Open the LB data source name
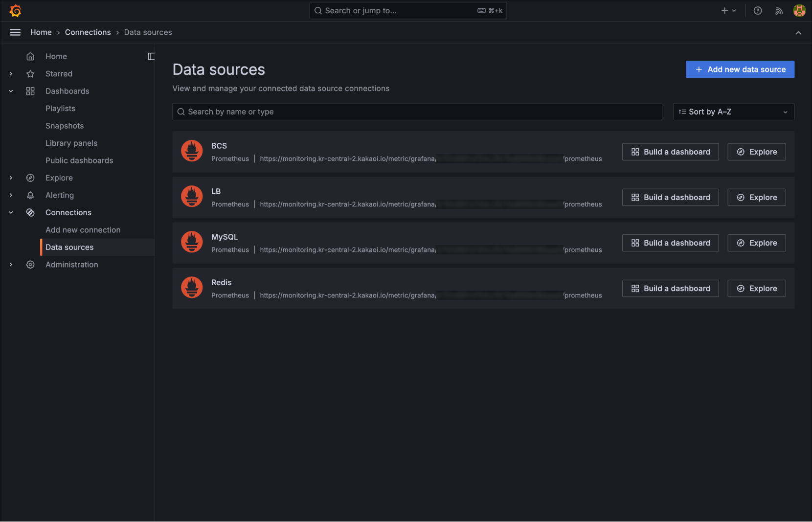The height and width of the screenshot is (522, 812). pyautogui.click(x=216, y=191)
